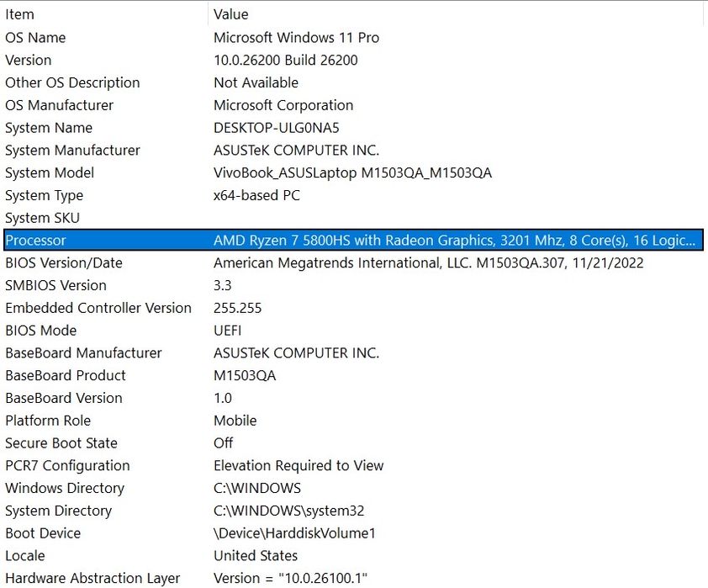Click the System Name row
This screenshot has height=588, width=708.
coord(49,128)
